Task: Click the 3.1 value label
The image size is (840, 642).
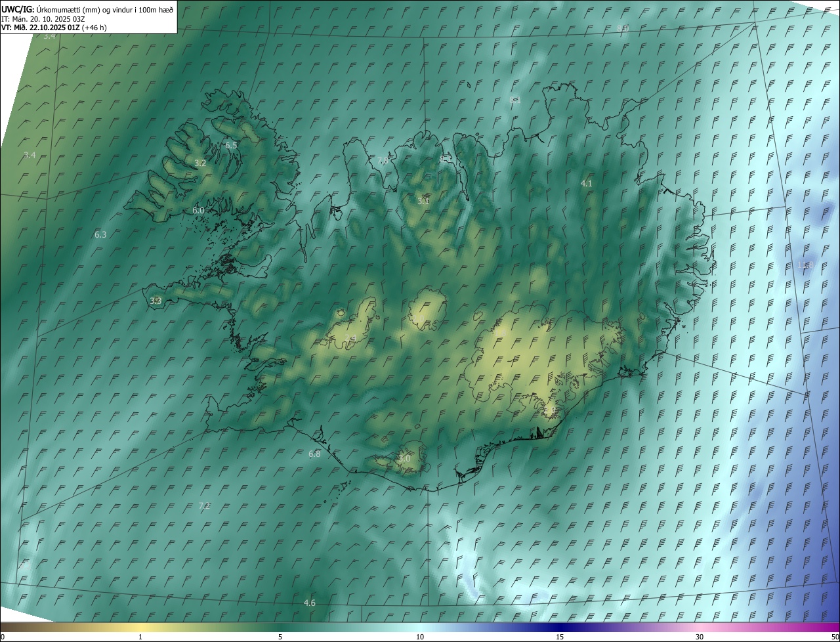Action: (423, 201)
